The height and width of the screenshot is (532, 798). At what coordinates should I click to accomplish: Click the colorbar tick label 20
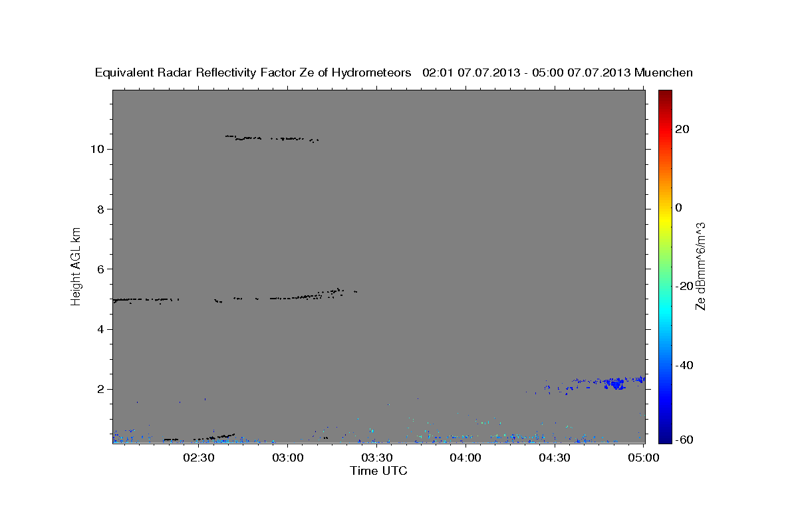click(682, 129)
